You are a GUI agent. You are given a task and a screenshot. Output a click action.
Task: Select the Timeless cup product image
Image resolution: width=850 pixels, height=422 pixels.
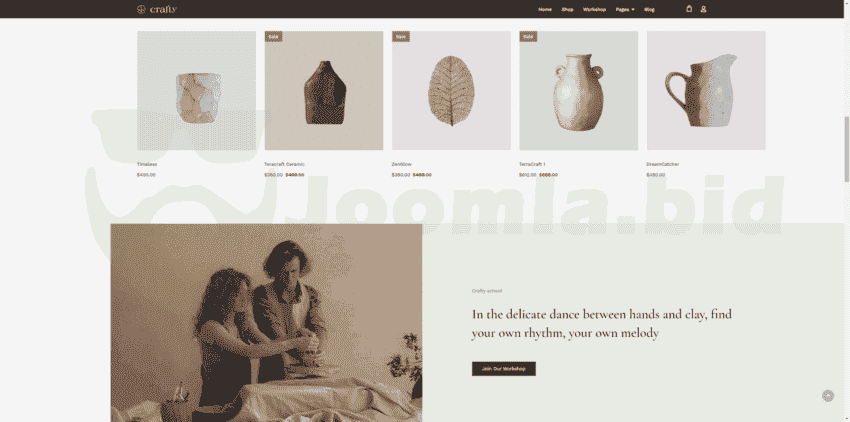196,91
